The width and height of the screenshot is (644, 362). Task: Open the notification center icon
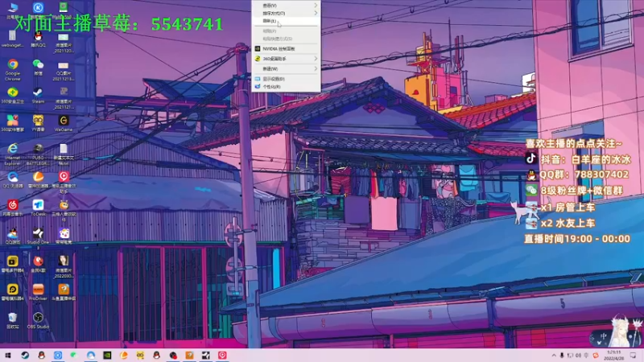pyautogui.click(x=633, y=356)
